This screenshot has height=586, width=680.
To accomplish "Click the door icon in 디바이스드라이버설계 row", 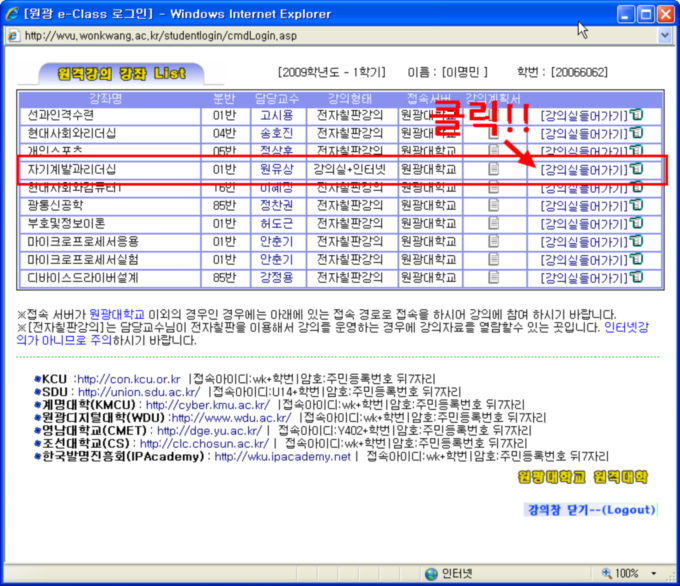I will click(637, 277).
